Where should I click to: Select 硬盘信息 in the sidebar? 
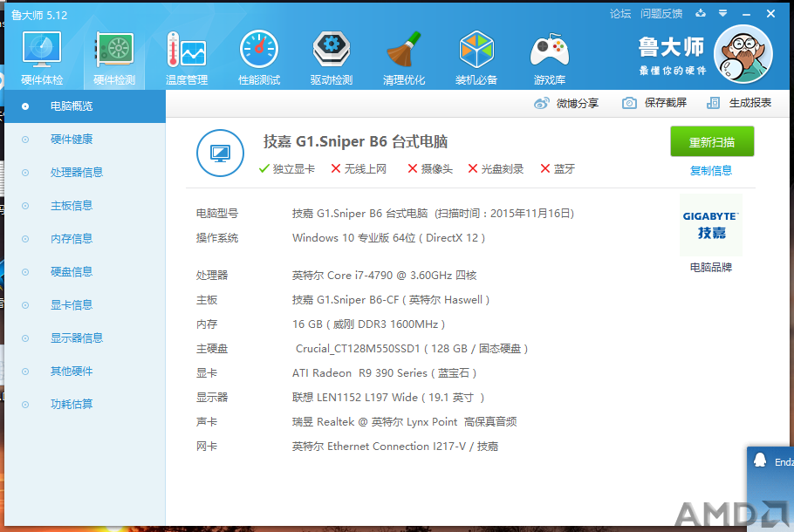pos(86,272)
